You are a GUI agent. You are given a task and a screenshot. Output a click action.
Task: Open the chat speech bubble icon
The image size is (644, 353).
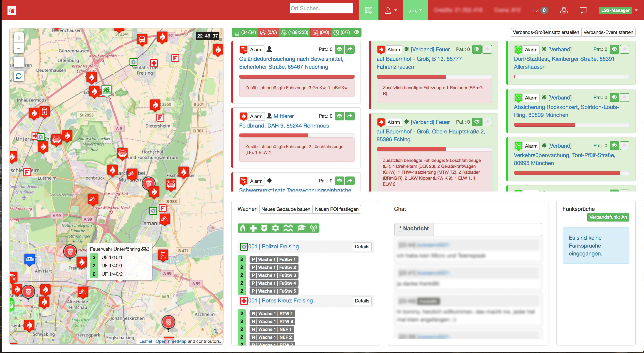tap(583, 10)
